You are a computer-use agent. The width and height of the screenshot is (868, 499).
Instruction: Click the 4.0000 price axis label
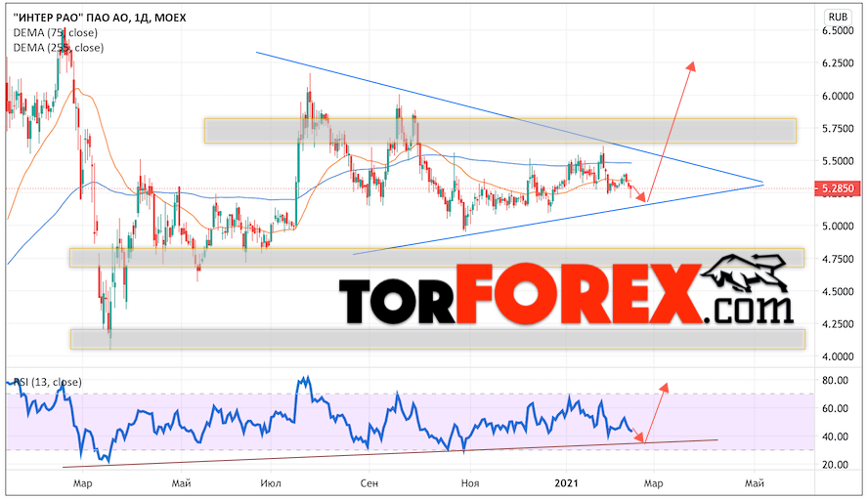pos(838,356)
